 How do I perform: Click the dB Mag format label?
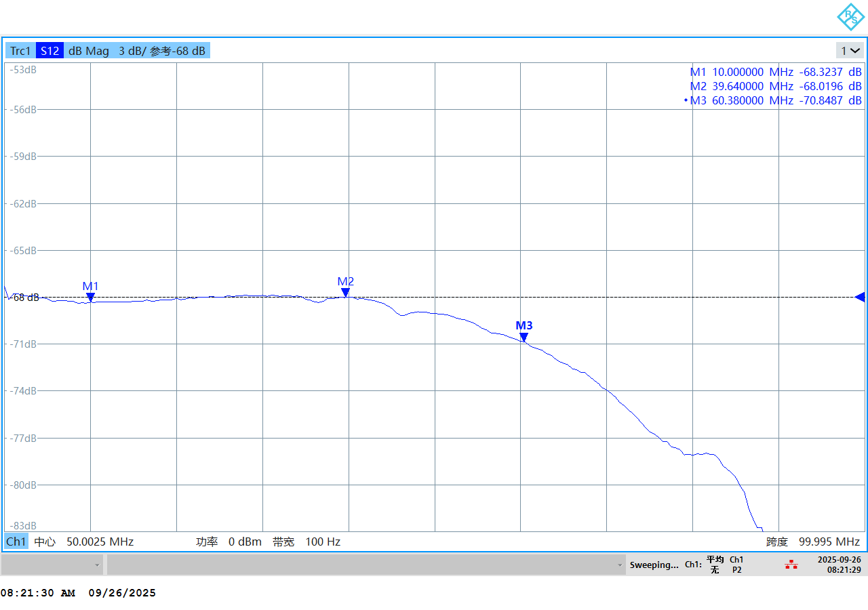click(89, 51)
